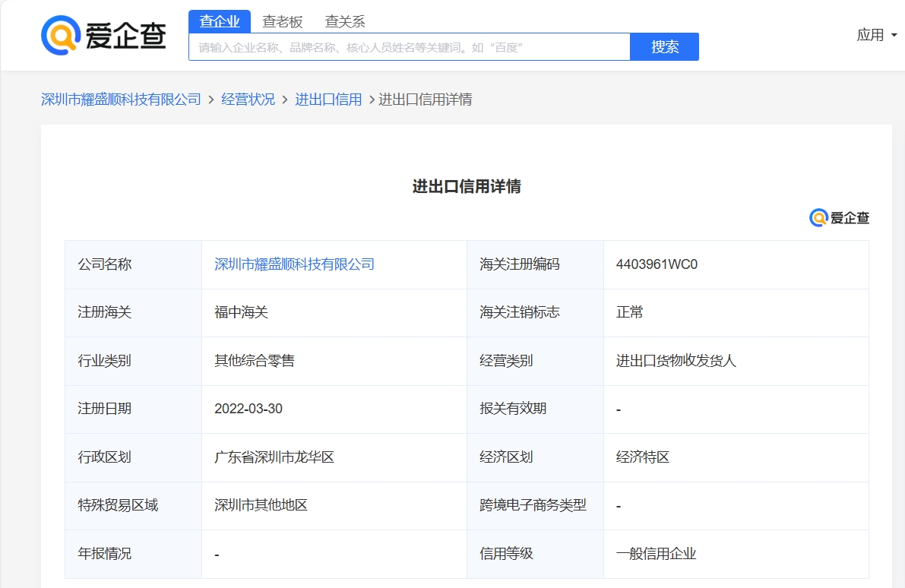Click the 爱企查 watermark logo above the table
905x588 pixels.
tap(839, 218)
